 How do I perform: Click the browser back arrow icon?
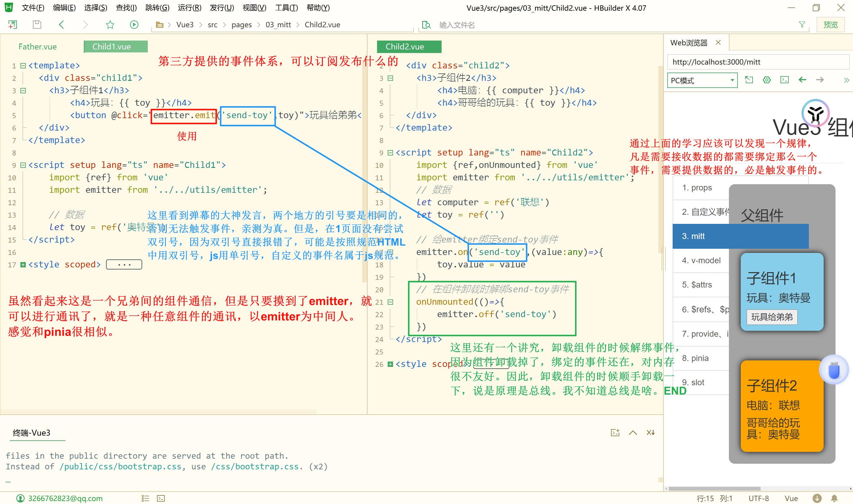point(802,80)
